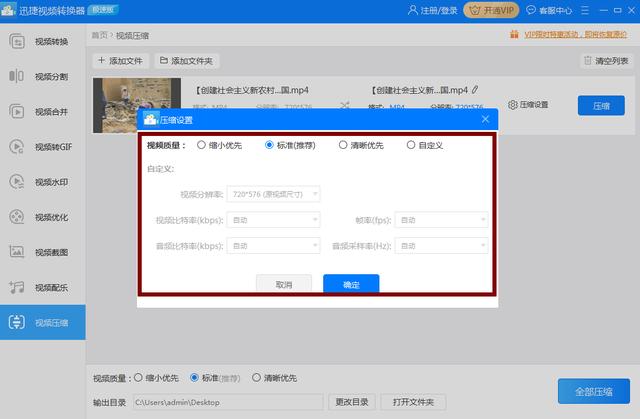
Task: Open the 帧率(fps) dropdown
Action: point(441,219)
